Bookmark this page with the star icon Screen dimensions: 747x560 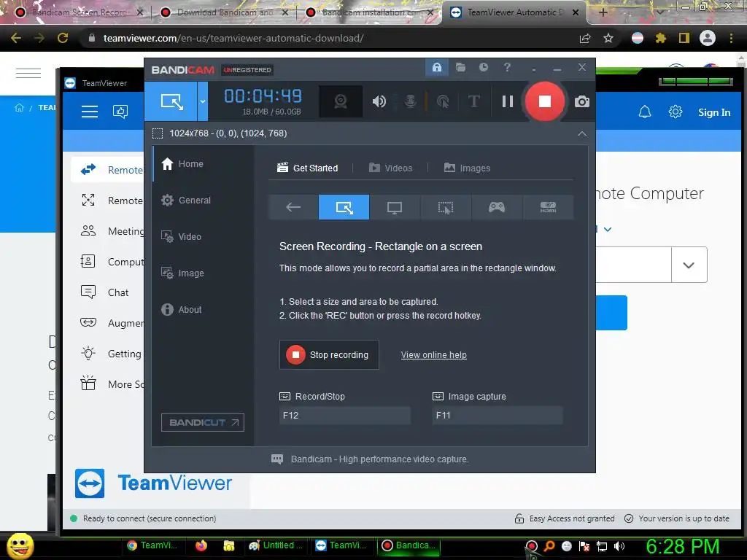coord(608,38)
